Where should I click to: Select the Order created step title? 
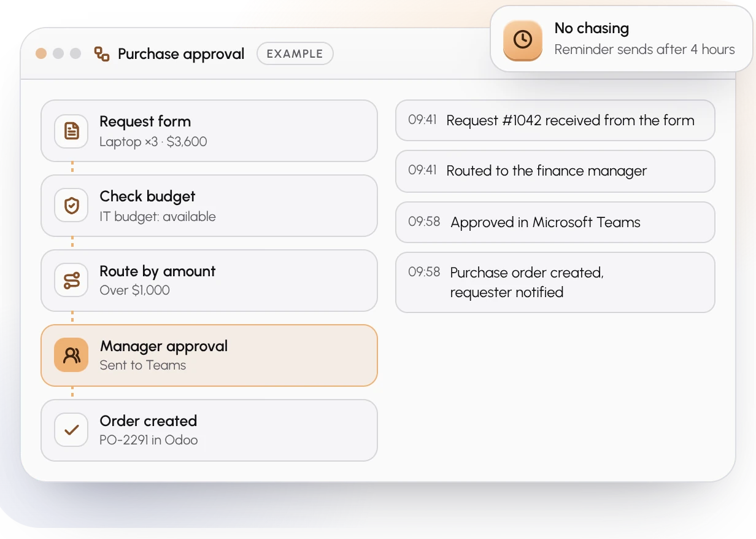(148, 421)
